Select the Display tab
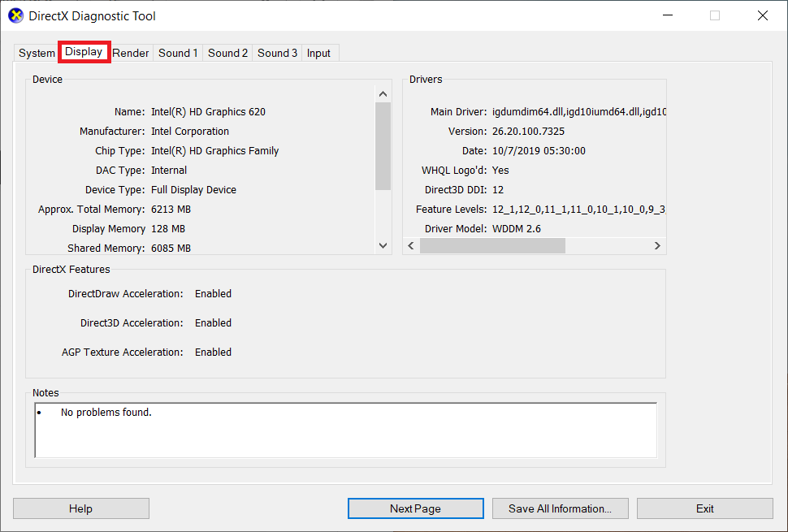Screen dimensions: 788x532 [84, 52]
